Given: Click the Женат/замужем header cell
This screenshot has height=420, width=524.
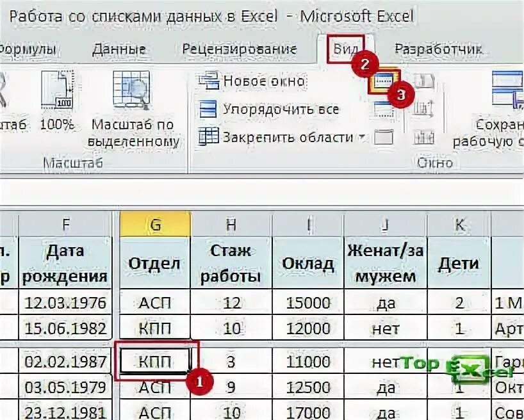Looking at the screenshot, I should (x=386, y=263).
